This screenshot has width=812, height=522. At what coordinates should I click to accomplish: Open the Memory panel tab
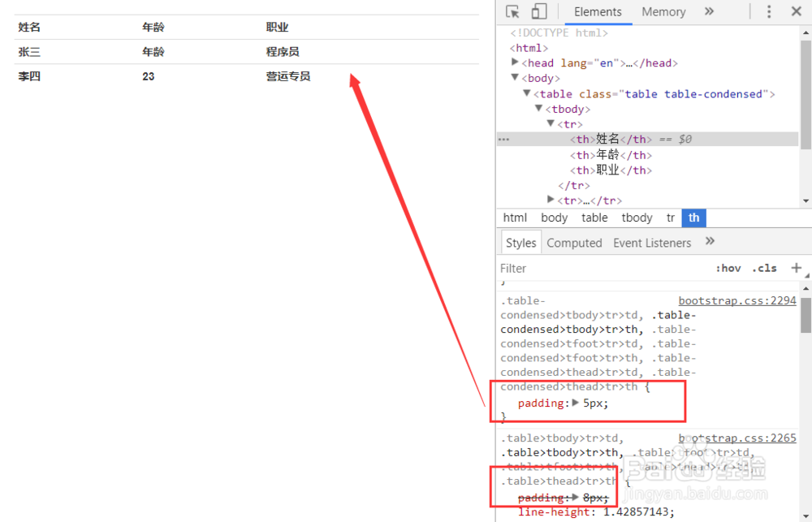click(663, 11)
